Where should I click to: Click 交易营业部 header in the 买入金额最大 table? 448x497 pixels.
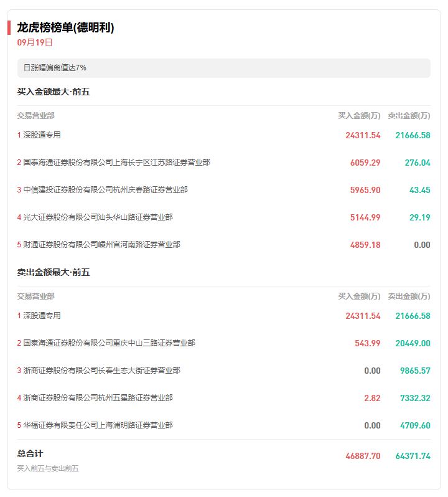[35, 116]
